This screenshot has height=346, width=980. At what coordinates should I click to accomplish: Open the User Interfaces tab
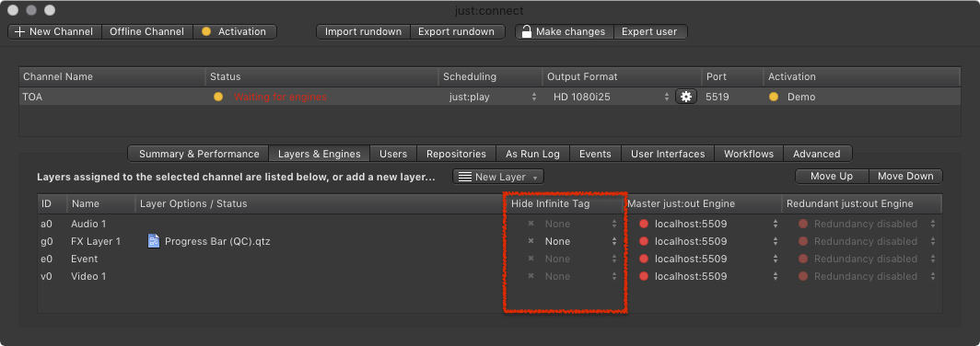[668, 154]
